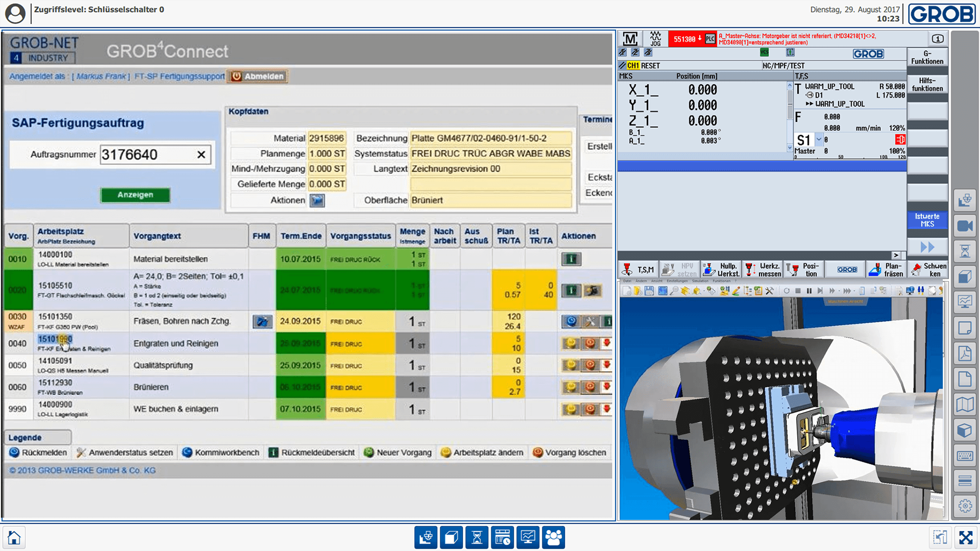This screenshot has height=551, width=980.
Task: Click the small right-arrow expander above Schwenken
Action: pyautogui.click(x=896, y=255)
